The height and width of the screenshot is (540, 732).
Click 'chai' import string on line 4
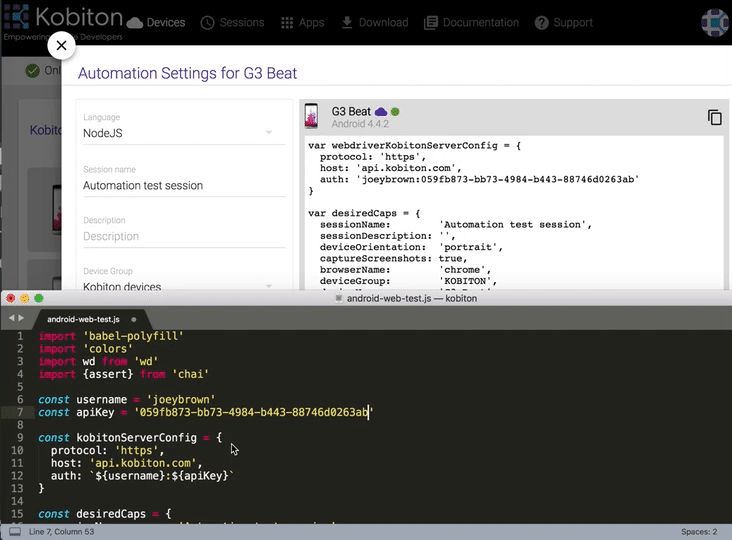pyautogui.click(x=190, y=374)
